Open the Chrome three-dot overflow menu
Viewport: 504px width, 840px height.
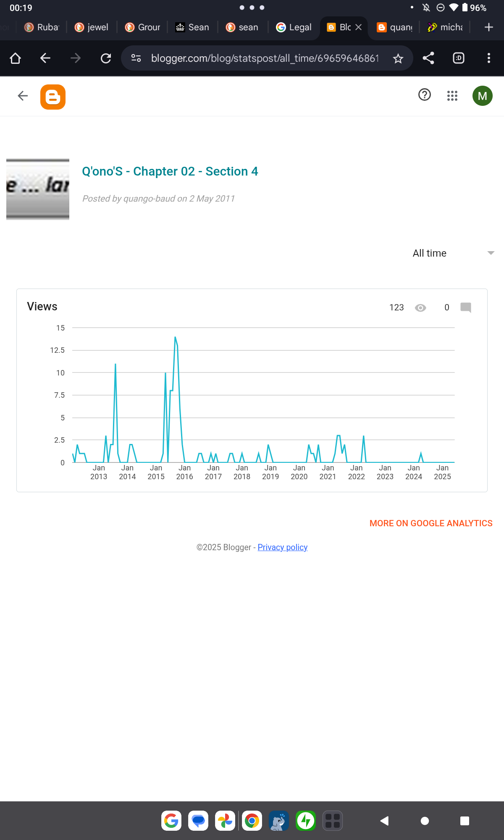pyautogui.click(x=489, y=58)
